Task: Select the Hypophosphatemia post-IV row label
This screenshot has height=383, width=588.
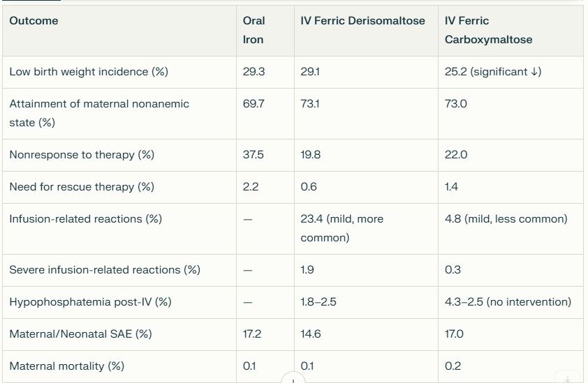Action: [90, 302]
